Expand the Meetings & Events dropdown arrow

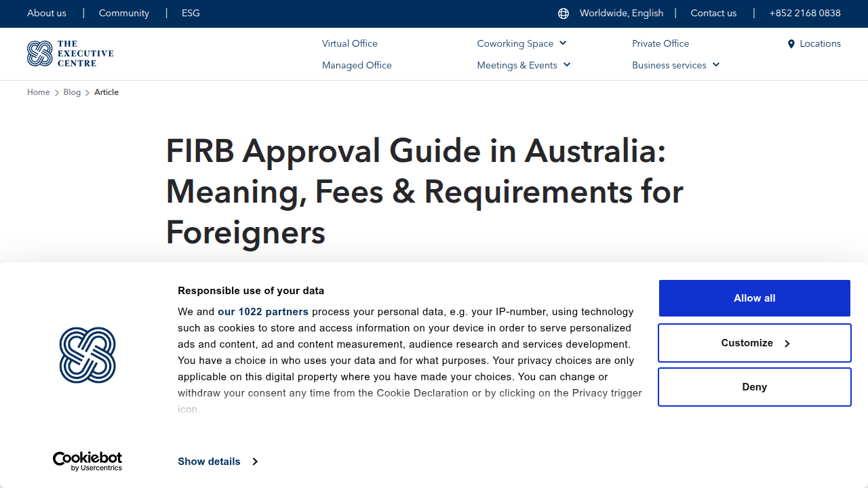pos(567,65)
